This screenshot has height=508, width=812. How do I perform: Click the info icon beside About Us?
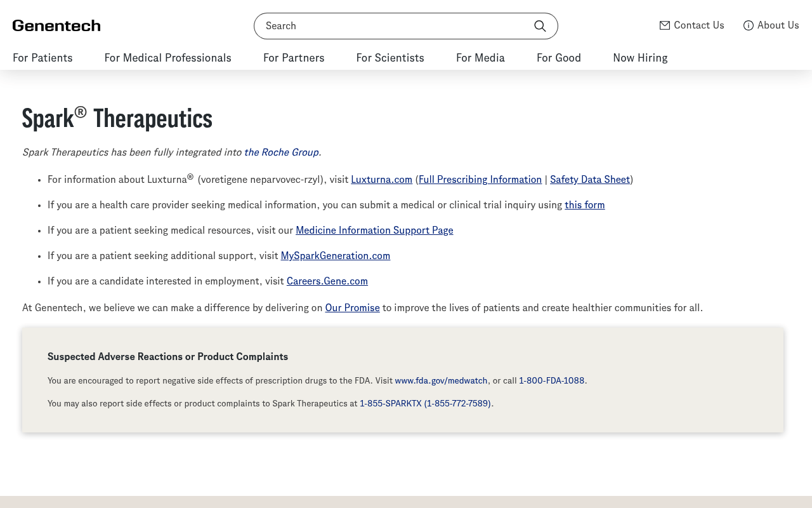pos(749,25)
